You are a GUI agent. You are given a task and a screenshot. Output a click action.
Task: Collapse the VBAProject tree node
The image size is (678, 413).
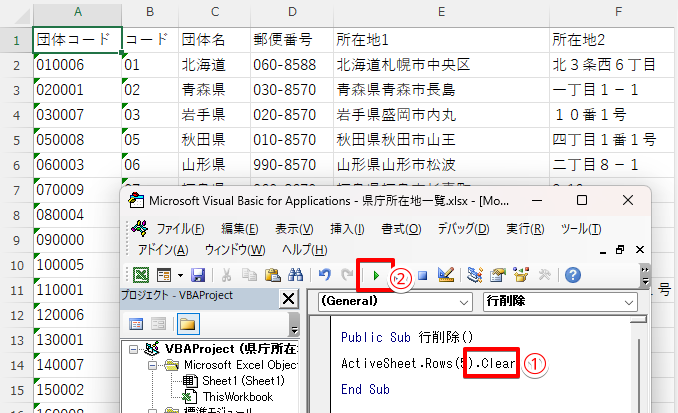coord(133,349)
